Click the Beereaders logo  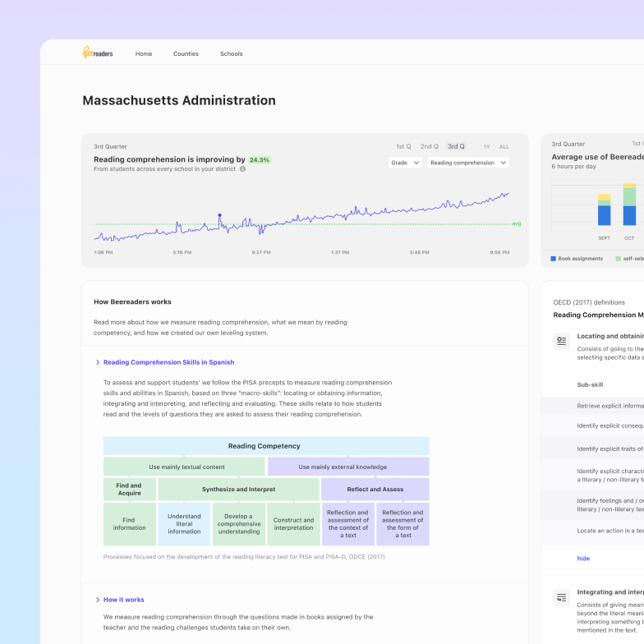point(98,53)
